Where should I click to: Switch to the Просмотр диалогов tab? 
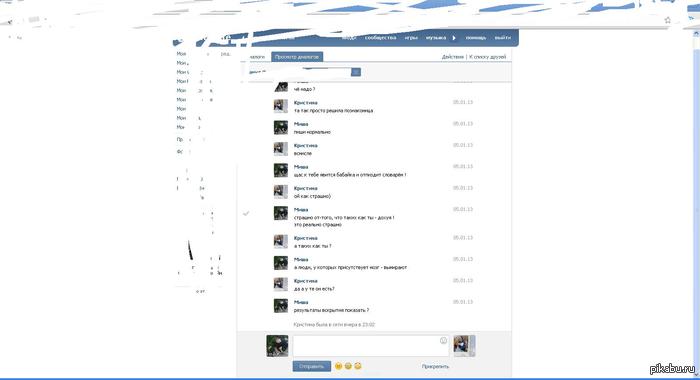[x=297, y=57]
